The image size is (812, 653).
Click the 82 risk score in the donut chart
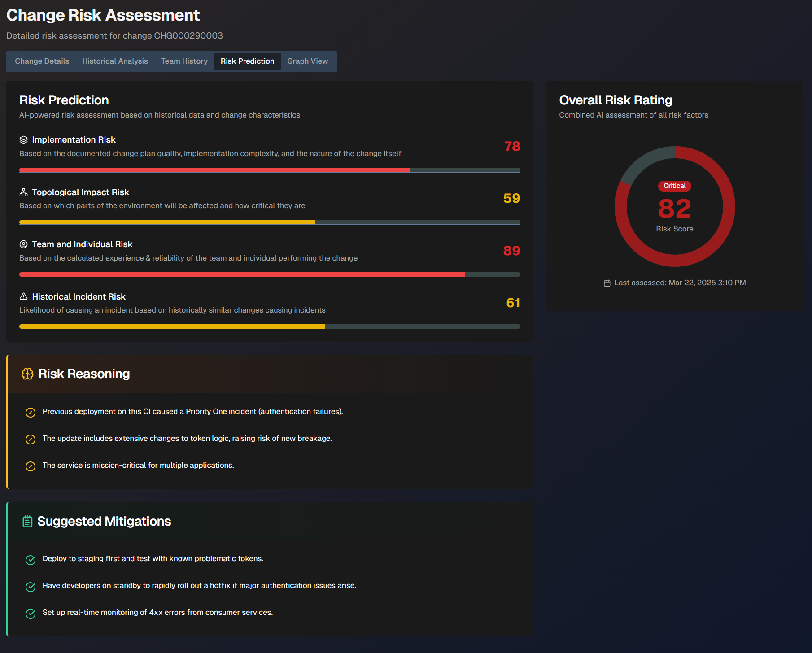point(674,209)
